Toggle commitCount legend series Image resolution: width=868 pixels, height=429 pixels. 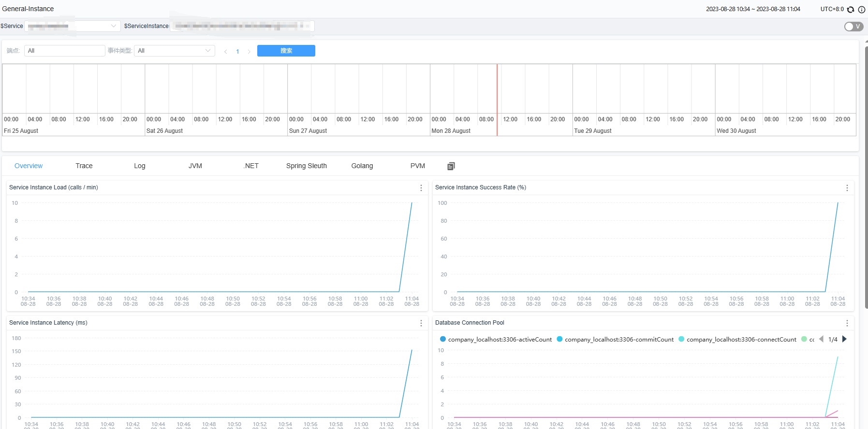click(615, 340)
